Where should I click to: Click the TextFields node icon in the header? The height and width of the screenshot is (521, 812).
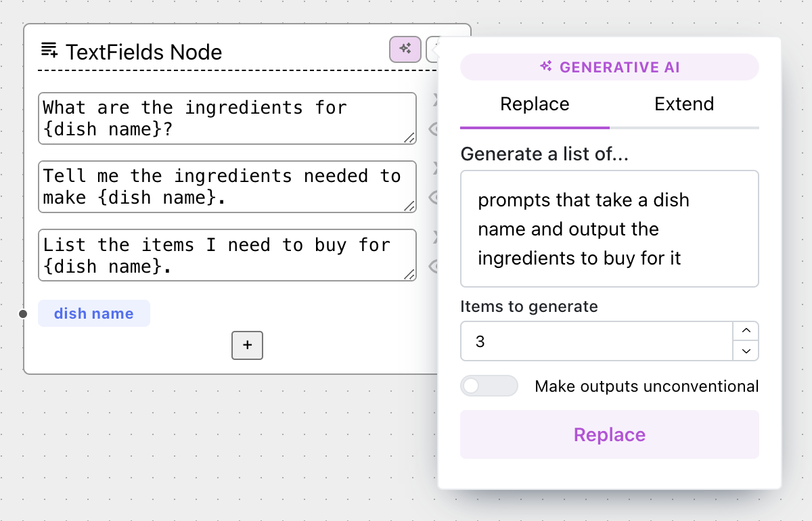pos(48,50)
